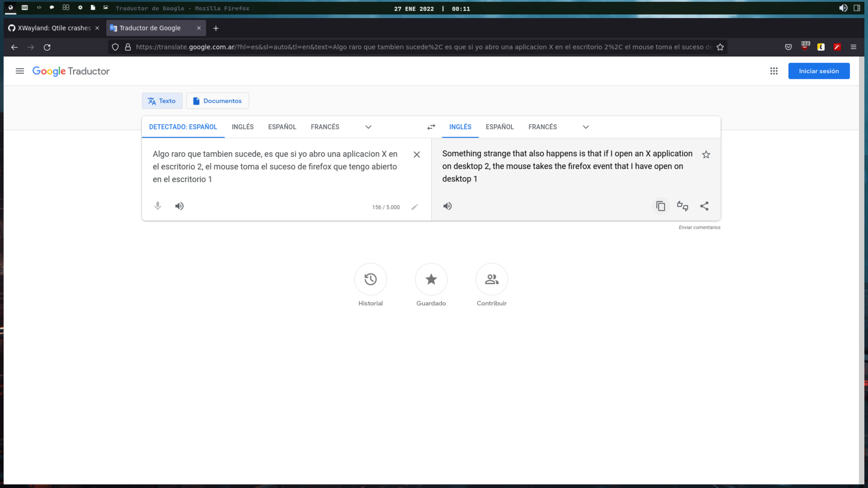
Task: Open the Firefox application menu
Action: 854,47
